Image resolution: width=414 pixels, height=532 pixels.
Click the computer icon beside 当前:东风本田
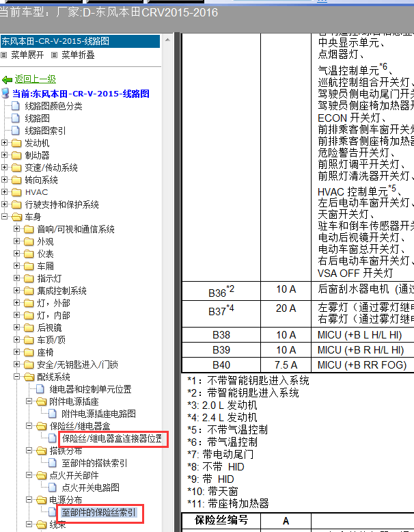click(x=5, y=93)
